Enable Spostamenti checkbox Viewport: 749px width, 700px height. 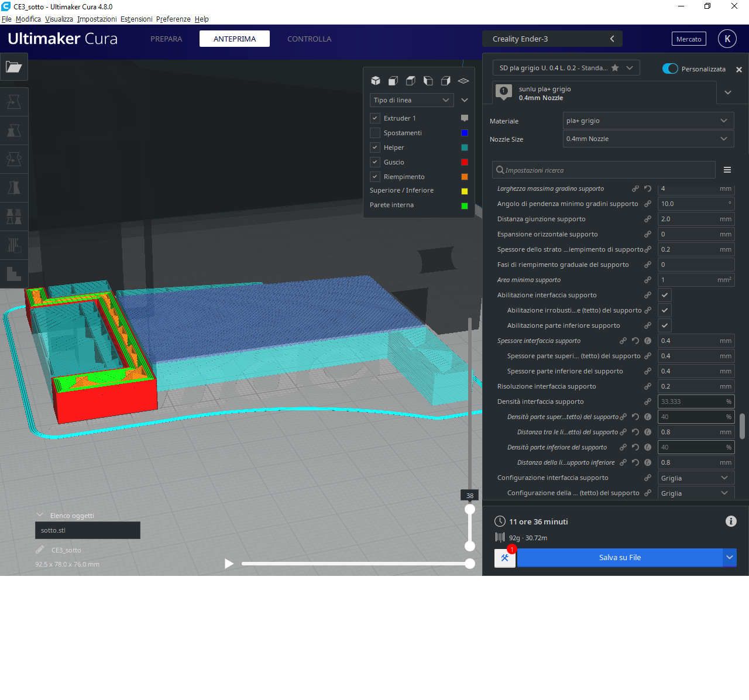pyautogui.click(x=375, y=133)
